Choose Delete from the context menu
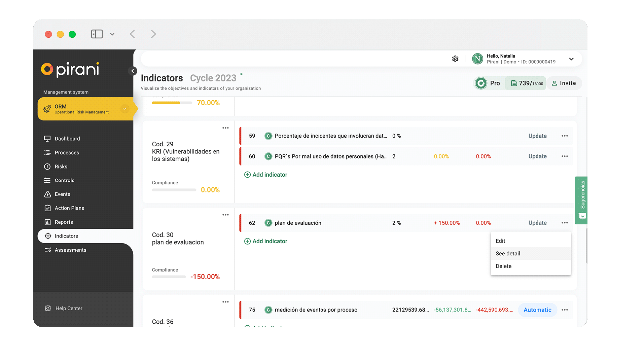Screen dimensions: 644x362 coord(503,266)
